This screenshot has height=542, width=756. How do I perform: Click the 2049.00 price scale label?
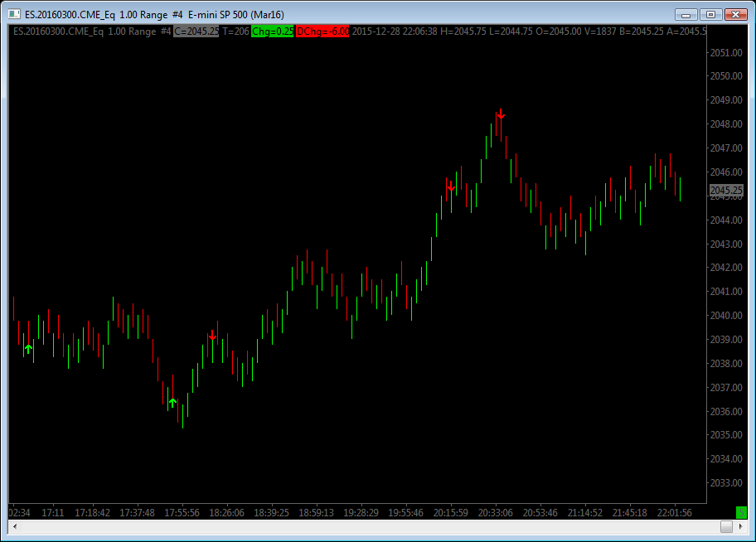pos(726,100)
